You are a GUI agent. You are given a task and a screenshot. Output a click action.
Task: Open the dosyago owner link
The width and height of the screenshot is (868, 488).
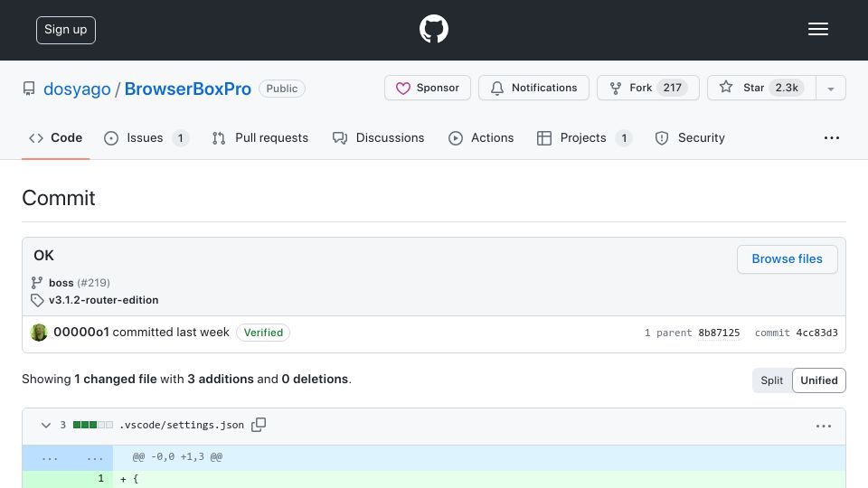pos(77,89)
